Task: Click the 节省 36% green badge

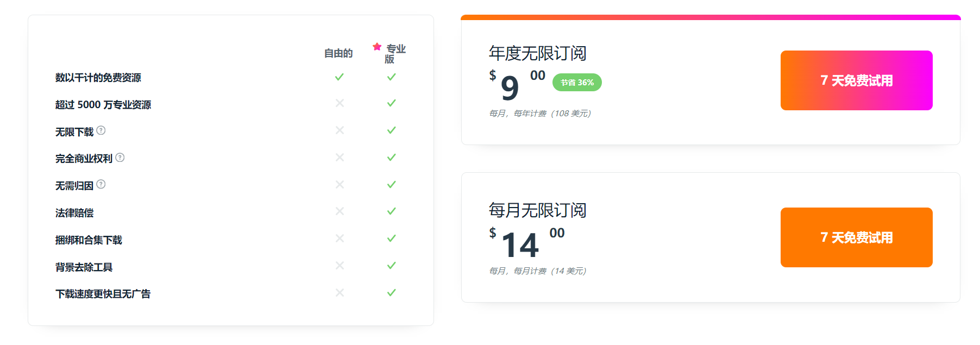Action: coord(577,83)
